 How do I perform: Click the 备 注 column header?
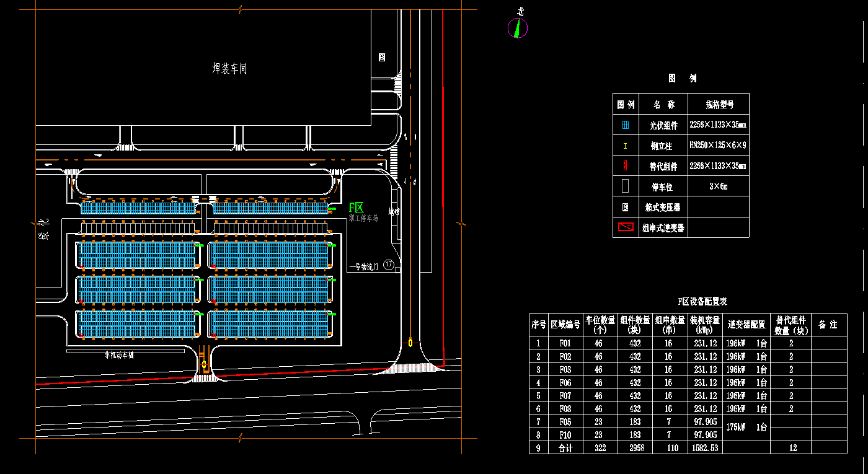(x=828, y=324)
